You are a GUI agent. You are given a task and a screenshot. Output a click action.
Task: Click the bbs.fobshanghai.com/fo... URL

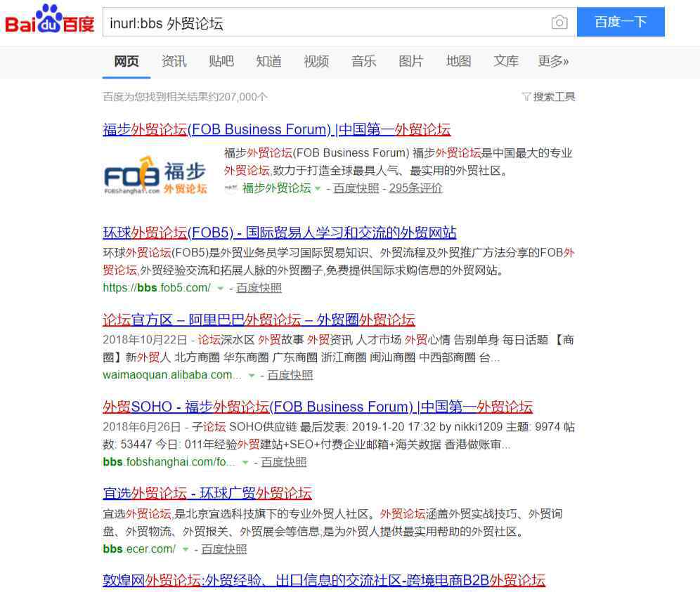tap(169, 462)
